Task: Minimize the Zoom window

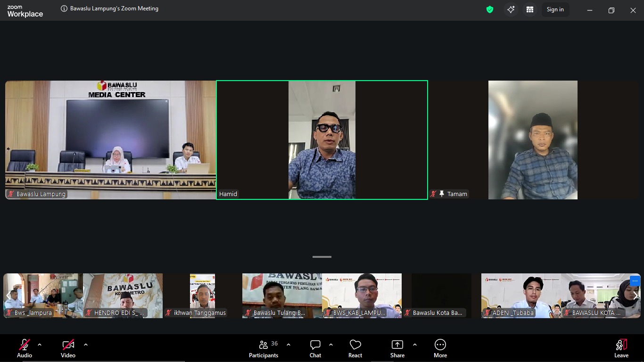Action: tap(590, 10)
